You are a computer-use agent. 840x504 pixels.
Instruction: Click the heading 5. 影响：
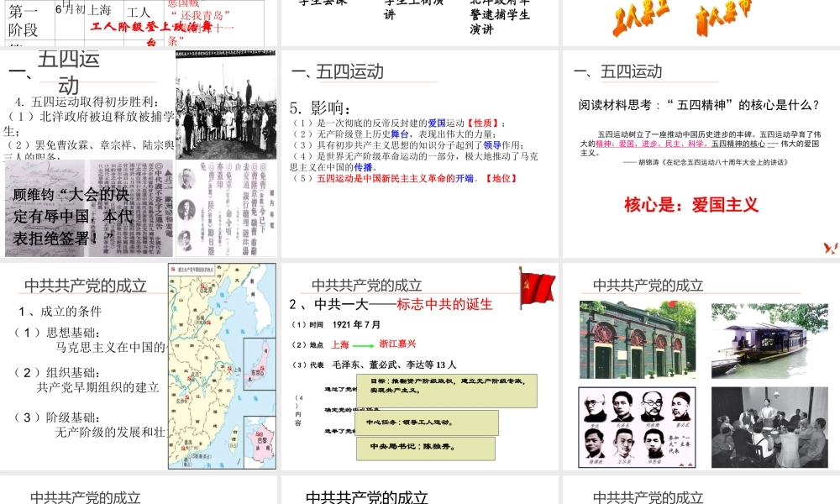pyautogui.click(x=320, y=108)
